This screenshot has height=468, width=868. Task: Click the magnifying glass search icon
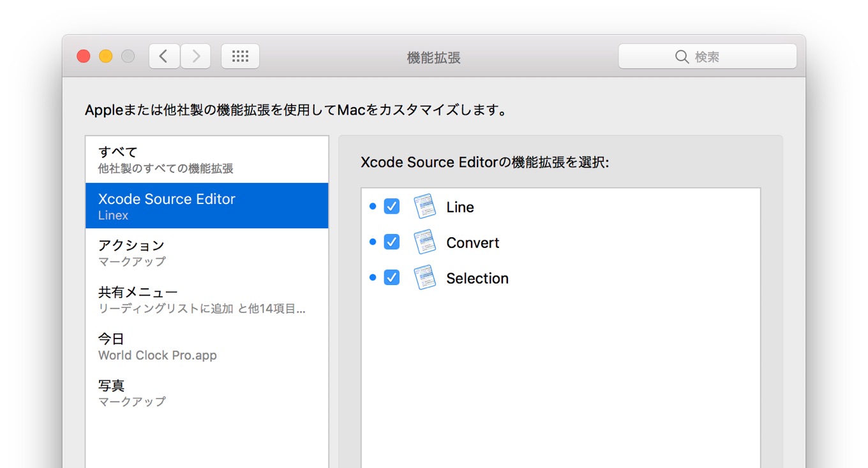point(682,57)
